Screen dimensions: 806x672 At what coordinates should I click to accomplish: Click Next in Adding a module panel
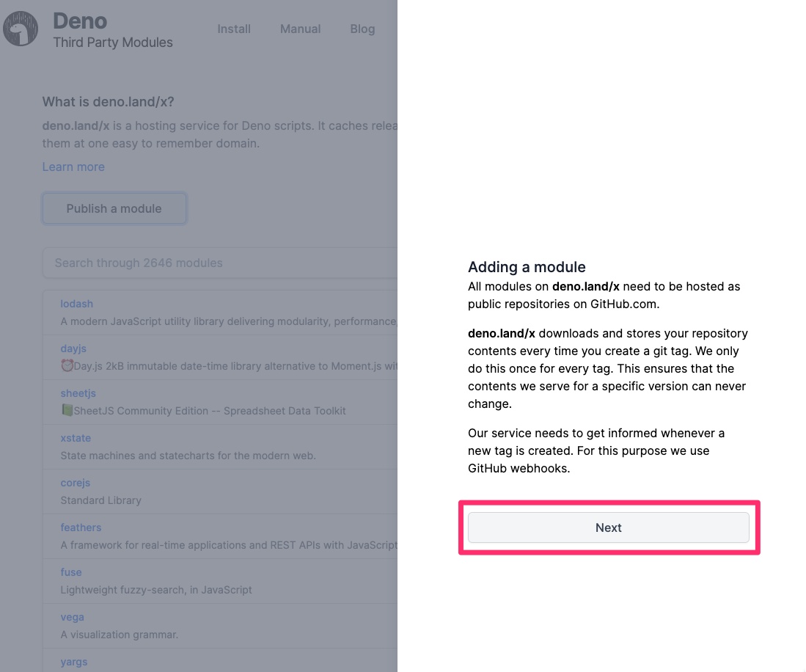point(608,527)
